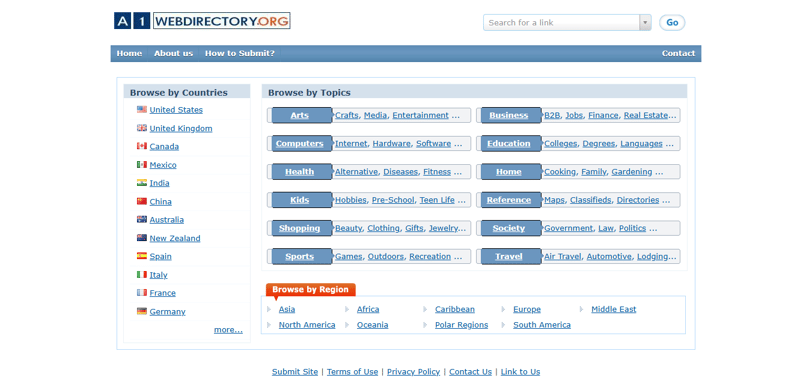Viewport: 812px width, 384px height.
Task: Open the Jewelry subtopic link
Action: coord(444,228)
